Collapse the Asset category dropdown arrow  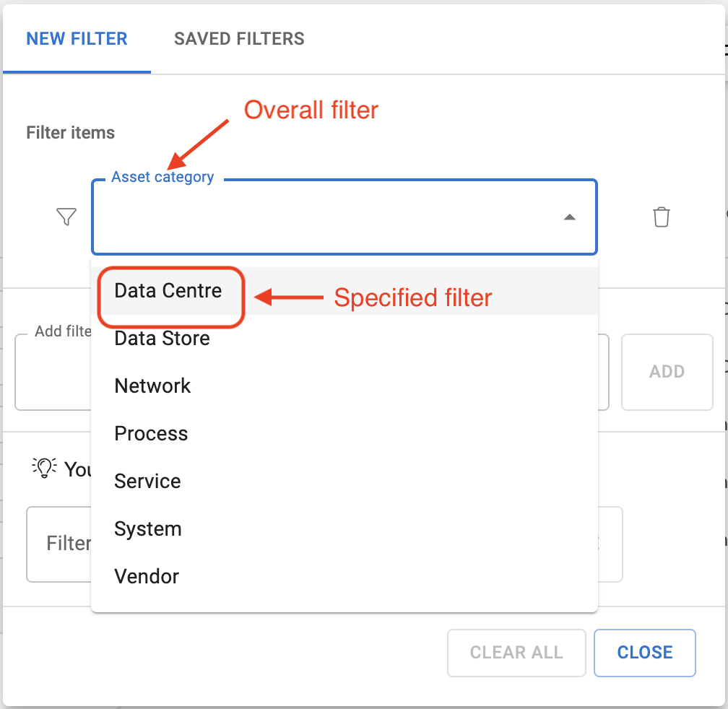[x=569, y=217]
